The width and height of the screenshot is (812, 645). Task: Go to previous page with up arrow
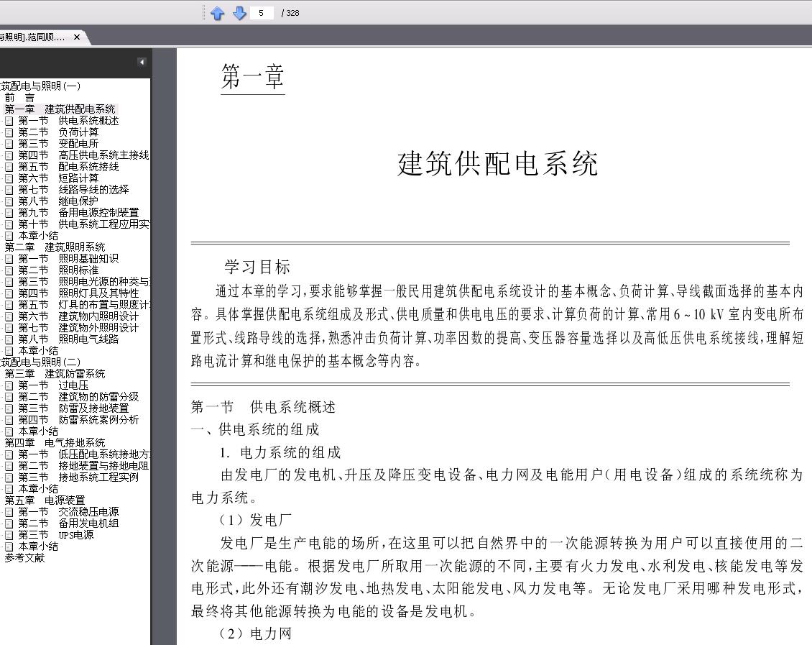click(x=218, y=13)
